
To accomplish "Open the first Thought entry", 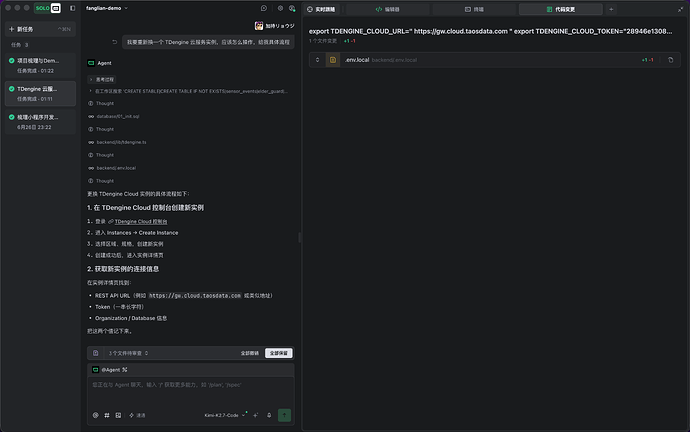I will pyautogui.click(x=101, y=103).
